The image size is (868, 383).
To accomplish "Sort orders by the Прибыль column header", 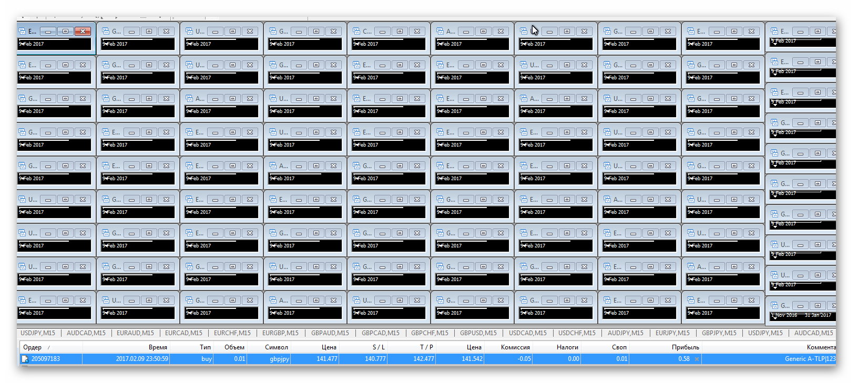I will [665, 347].
